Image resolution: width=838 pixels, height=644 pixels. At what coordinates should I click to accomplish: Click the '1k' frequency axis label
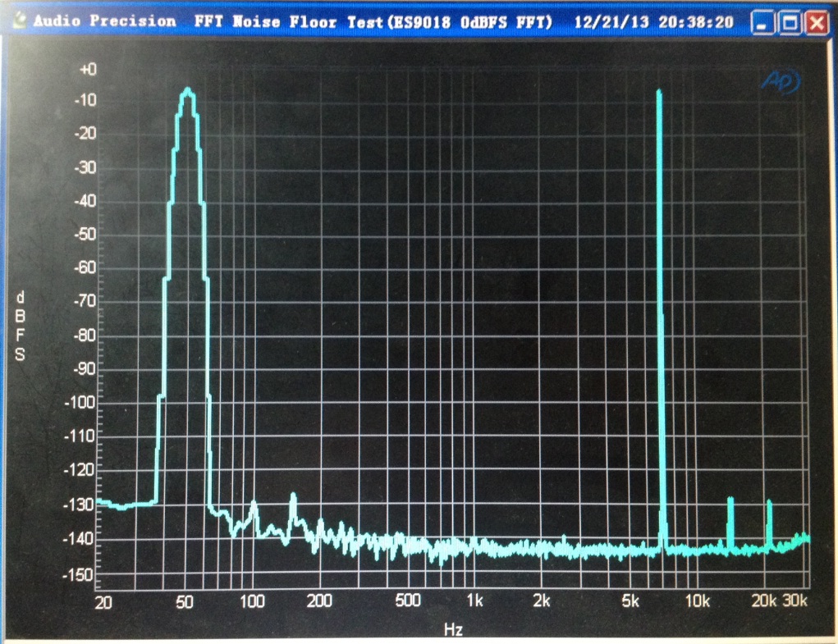(x=474, y=601)
